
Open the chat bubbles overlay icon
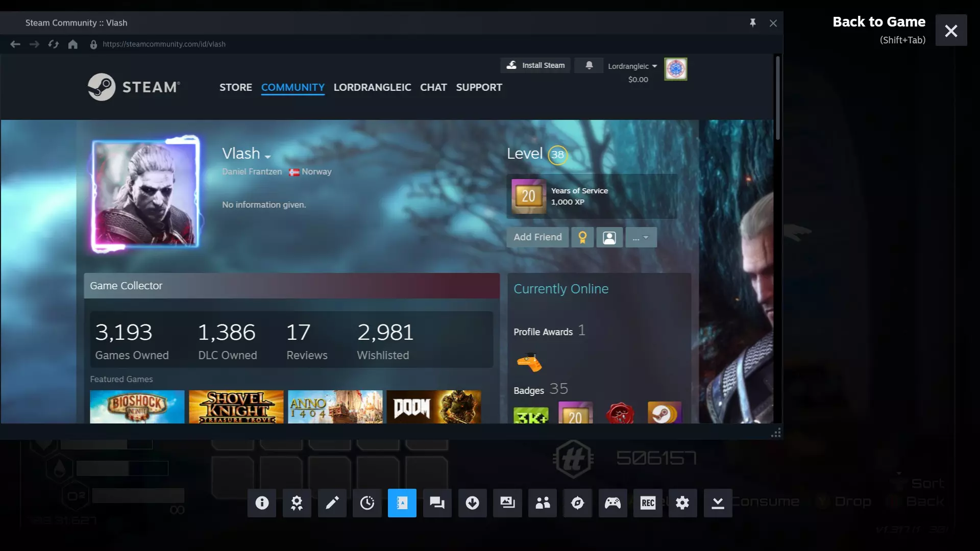point(437,503)
